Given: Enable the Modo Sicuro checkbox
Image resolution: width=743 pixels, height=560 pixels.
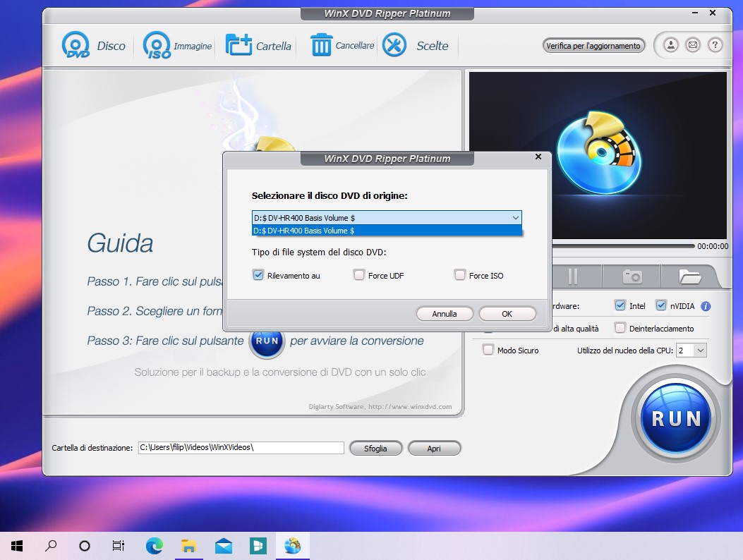Looking at the screenshot, I should click(x=488, y=350).
